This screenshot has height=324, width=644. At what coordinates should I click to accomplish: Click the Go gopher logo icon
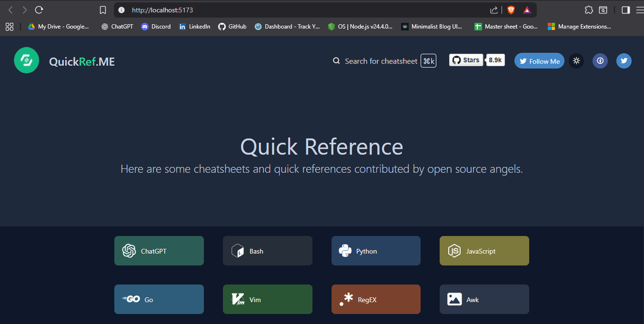click(x=131, y=299)
